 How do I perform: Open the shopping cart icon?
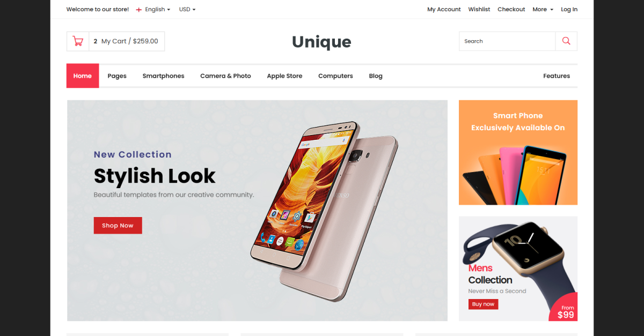coord(78,41)
